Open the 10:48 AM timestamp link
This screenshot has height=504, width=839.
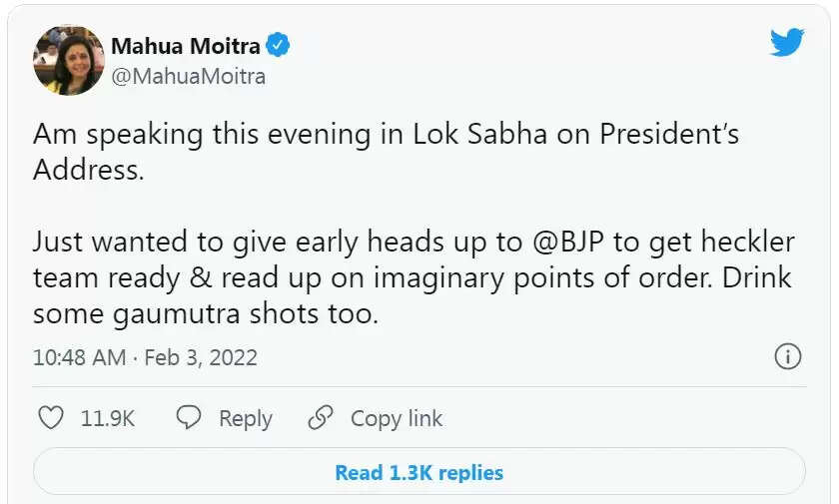79,357
